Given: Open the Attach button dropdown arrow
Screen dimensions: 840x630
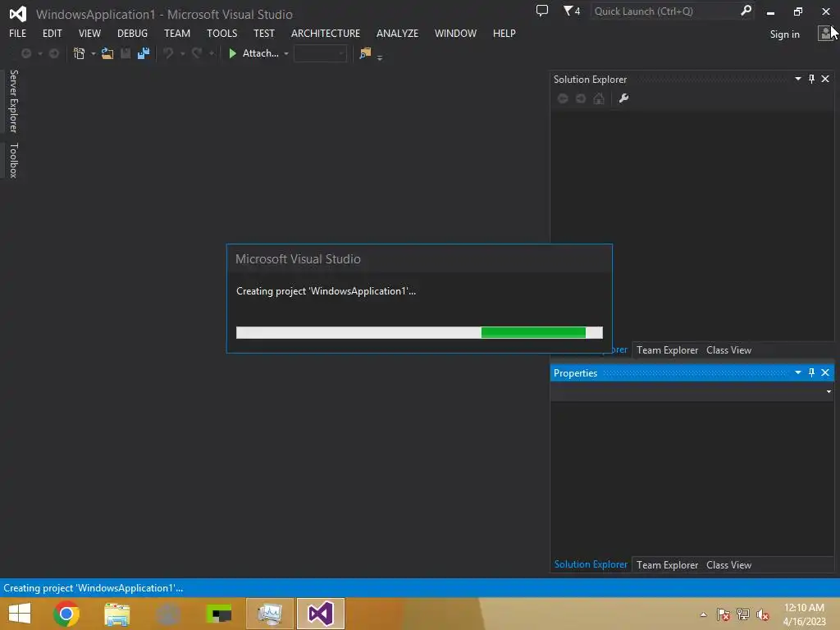Looking at the screenshot, I should [286, 53].
